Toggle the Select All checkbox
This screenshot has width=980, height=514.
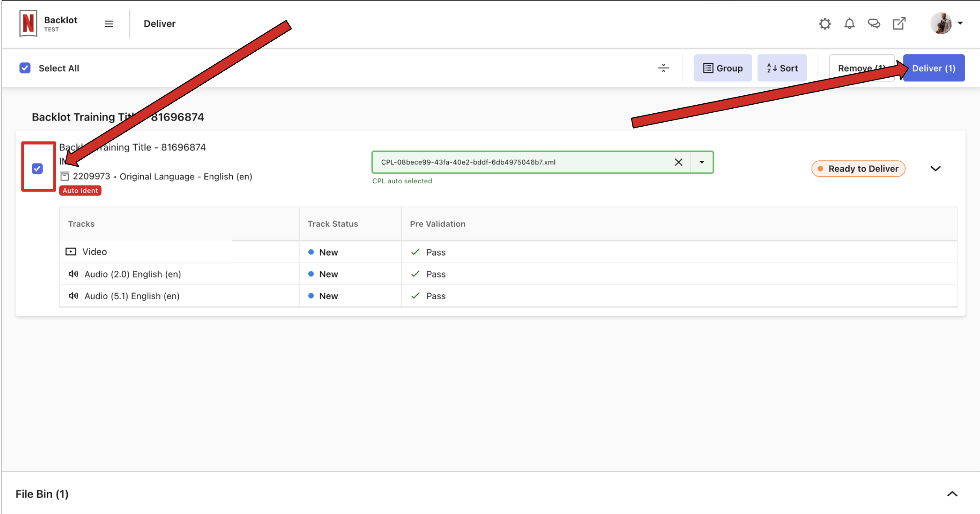[x=25, y=67]
